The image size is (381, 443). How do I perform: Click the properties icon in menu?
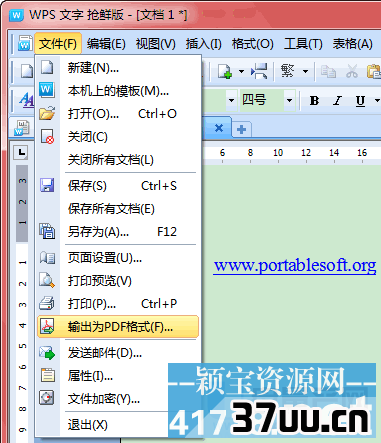pos(48,375)
